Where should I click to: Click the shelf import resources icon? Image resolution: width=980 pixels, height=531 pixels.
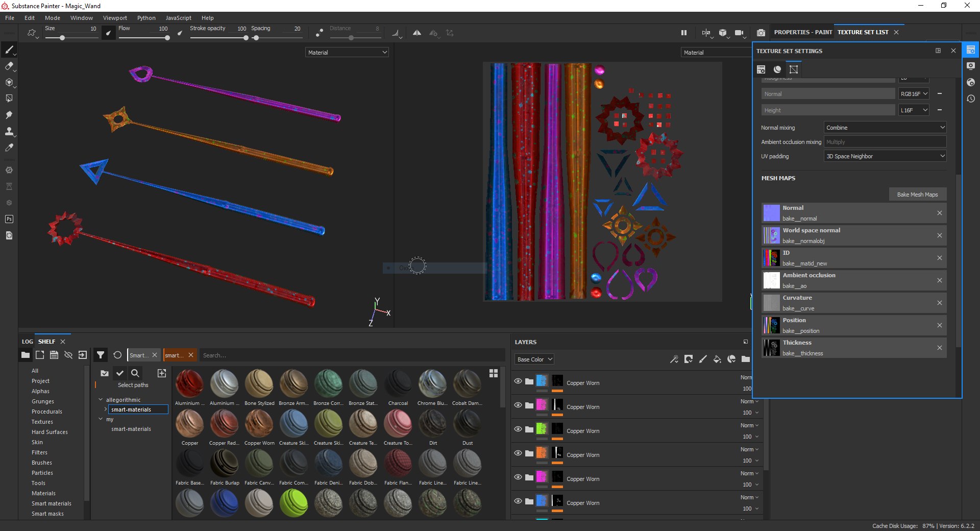coord(83,355)
